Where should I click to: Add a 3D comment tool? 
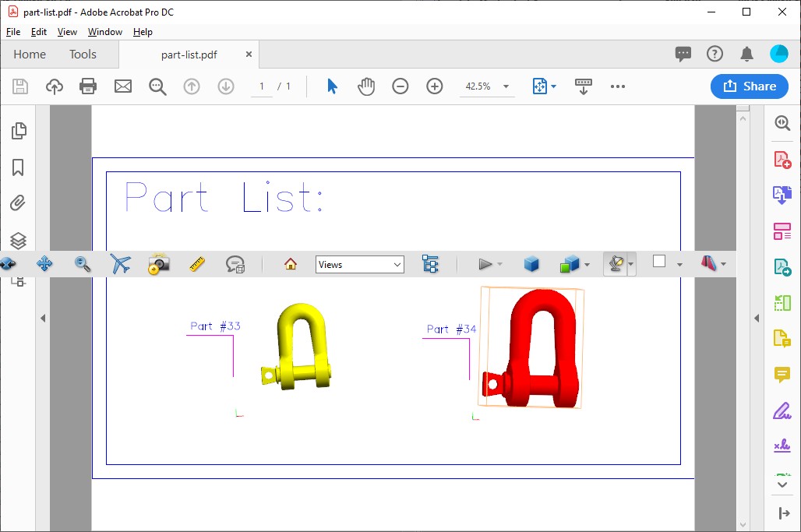coord(235,264)
